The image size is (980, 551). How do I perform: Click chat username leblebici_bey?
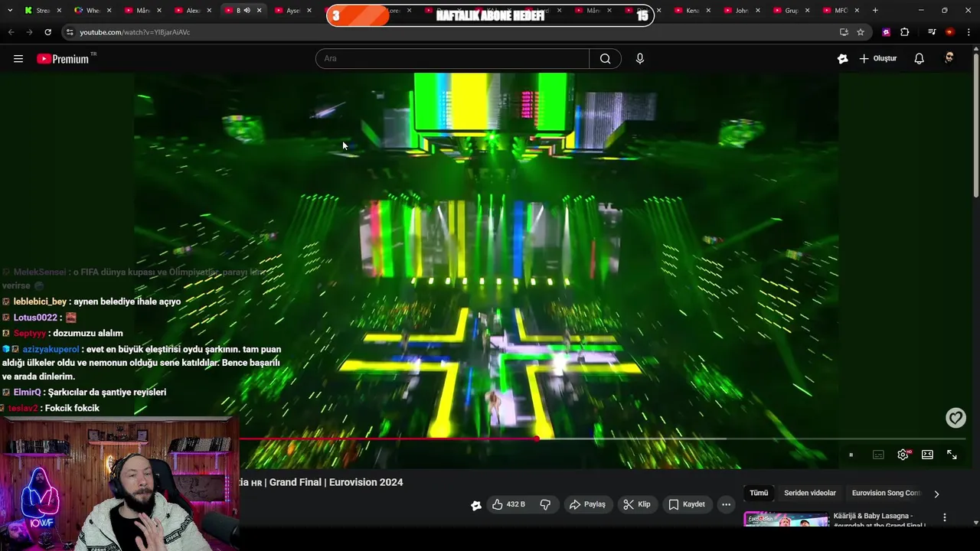coord(40,302)
